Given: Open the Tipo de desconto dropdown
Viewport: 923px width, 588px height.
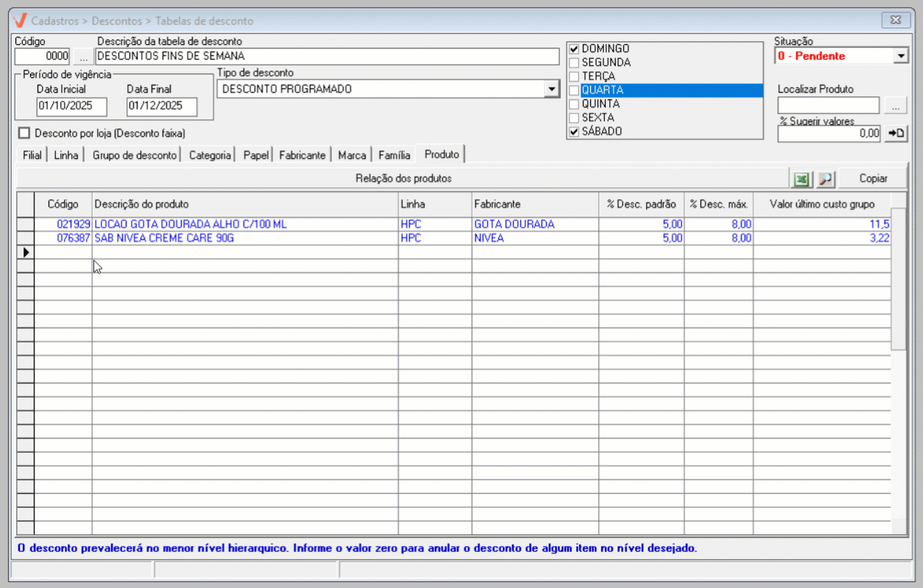Looking at the screenshot, I should point(551,89).
